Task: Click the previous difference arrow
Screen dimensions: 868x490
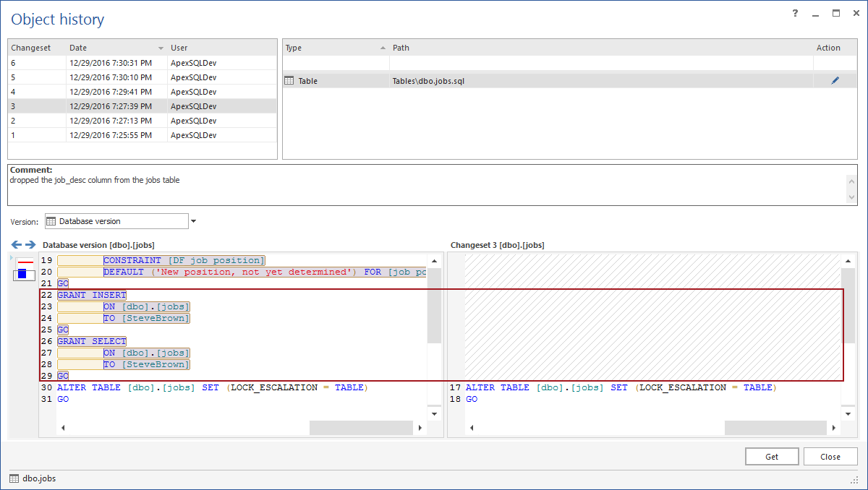Action: click(16, 245)
